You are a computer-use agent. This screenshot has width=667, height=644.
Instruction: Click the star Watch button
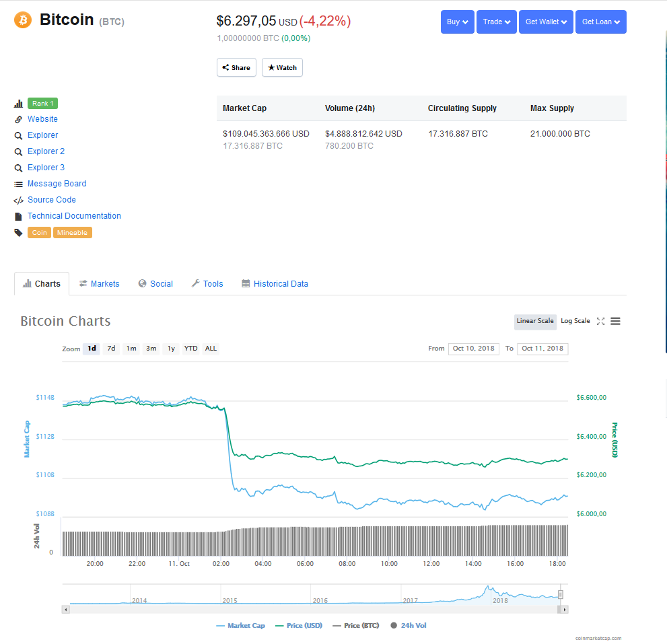[x=282, y=68]
